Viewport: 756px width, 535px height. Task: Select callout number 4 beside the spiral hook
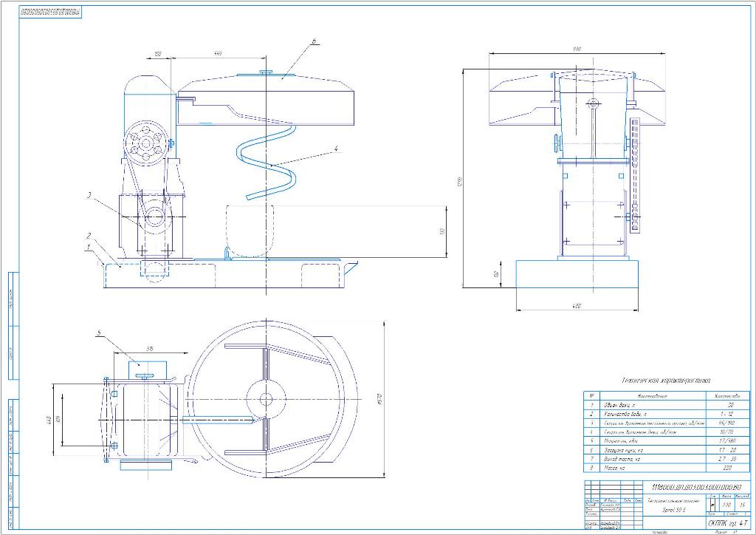(x=336, y=149)
